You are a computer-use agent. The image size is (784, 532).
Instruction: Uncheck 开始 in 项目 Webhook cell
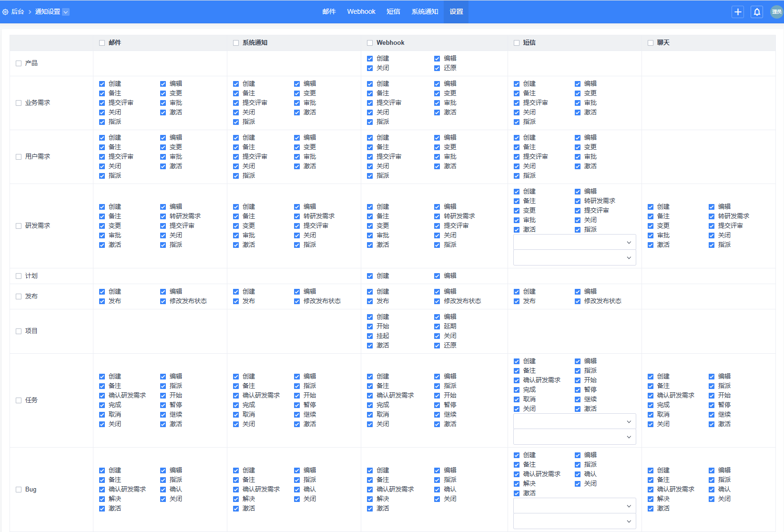pos(370,327)
